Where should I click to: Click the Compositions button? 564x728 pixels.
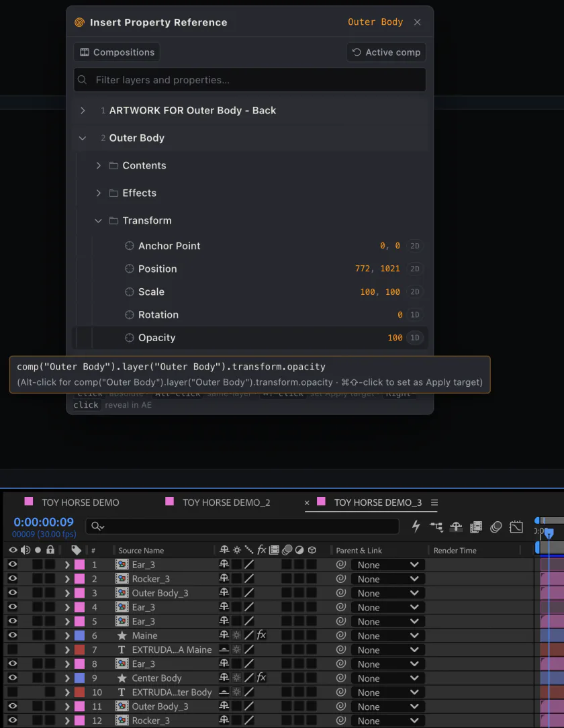click(117, 52)
